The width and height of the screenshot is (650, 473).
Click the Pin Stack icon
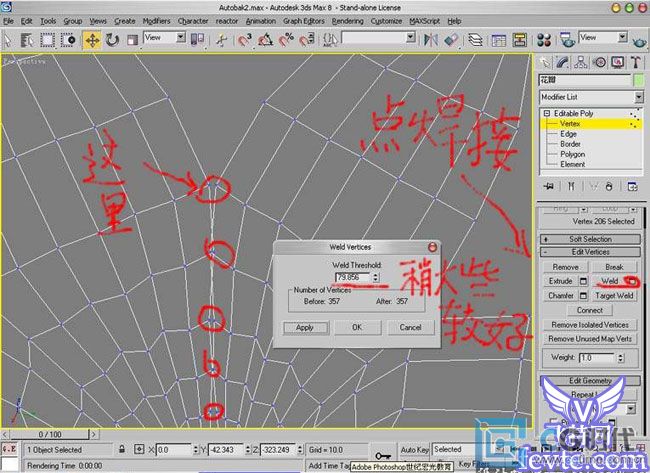pyautogui.click(x=548, y=187)
